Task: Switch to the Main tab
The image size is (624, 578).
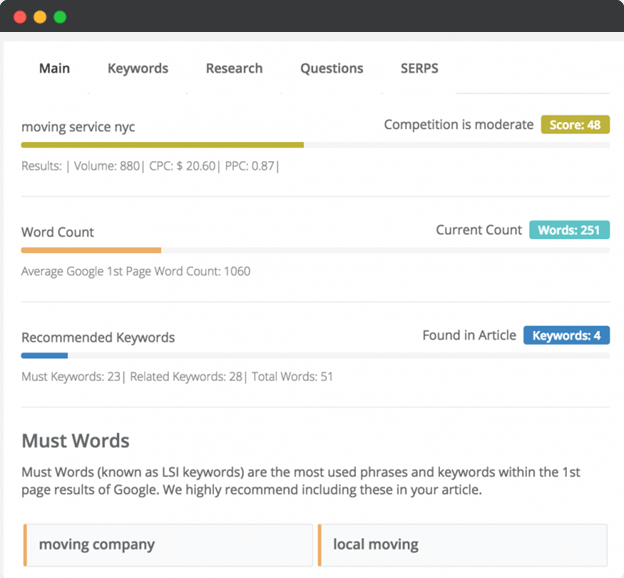Action: click(55, 68)
